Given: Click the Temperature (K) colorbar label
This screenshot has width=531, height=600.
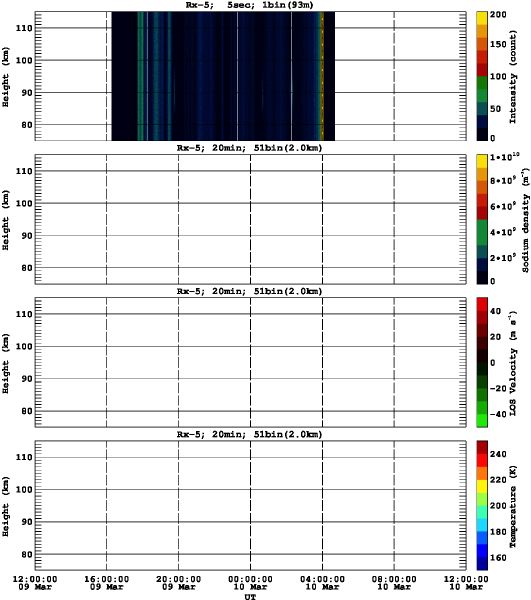Looking at the screenshot, I should pos(513,506).
